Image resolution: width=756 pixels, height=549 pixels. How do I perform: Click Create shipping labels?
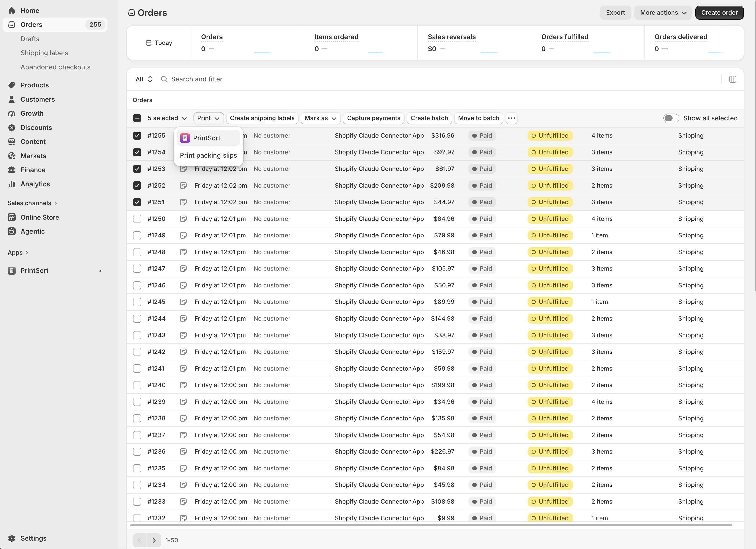(x=262, y=118)
